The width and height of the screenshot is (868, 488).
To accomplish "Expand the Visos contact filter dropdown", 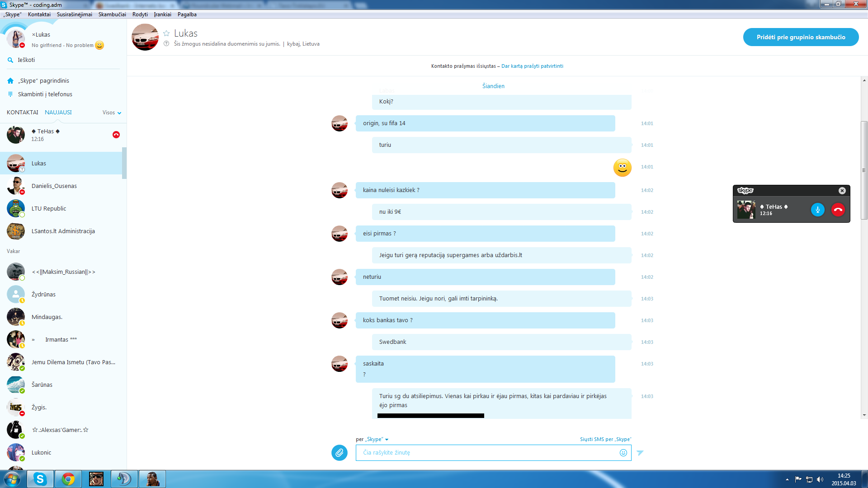I will [x=112, y=113].
